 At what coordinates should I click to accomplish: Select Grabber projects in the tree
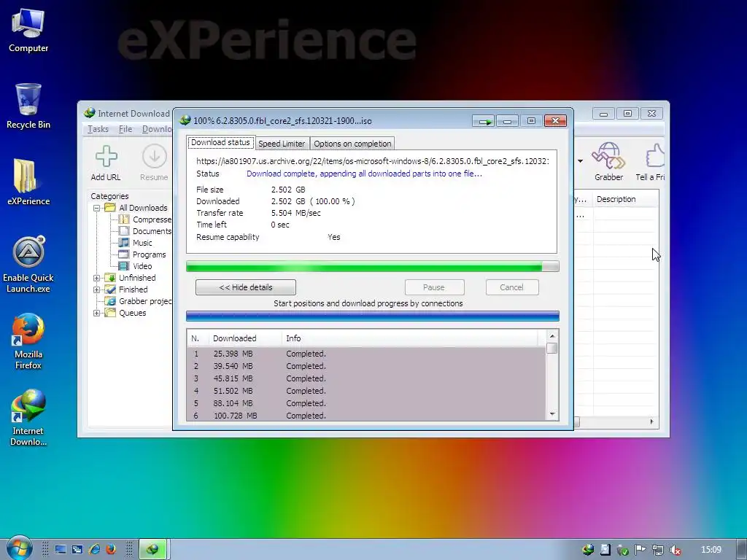click(x=138, y=301)
